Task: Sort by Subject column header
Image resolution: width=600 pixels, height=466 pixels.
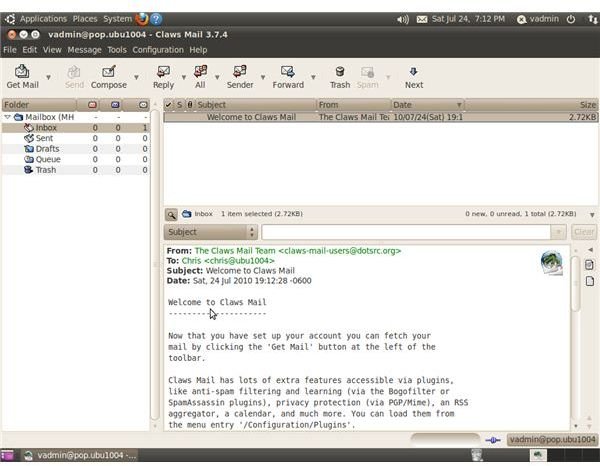Action: pyautogui.click(x=256, y=105)
